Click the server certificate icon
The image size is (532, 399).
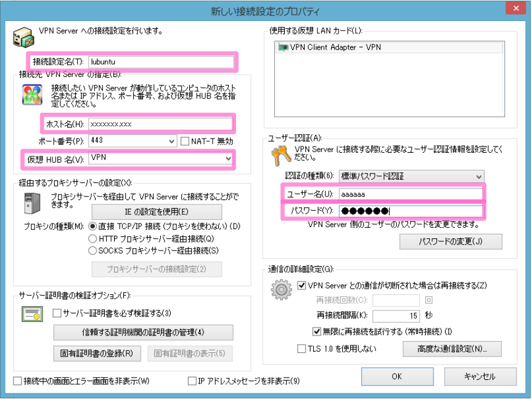click(x=32, y=314)
